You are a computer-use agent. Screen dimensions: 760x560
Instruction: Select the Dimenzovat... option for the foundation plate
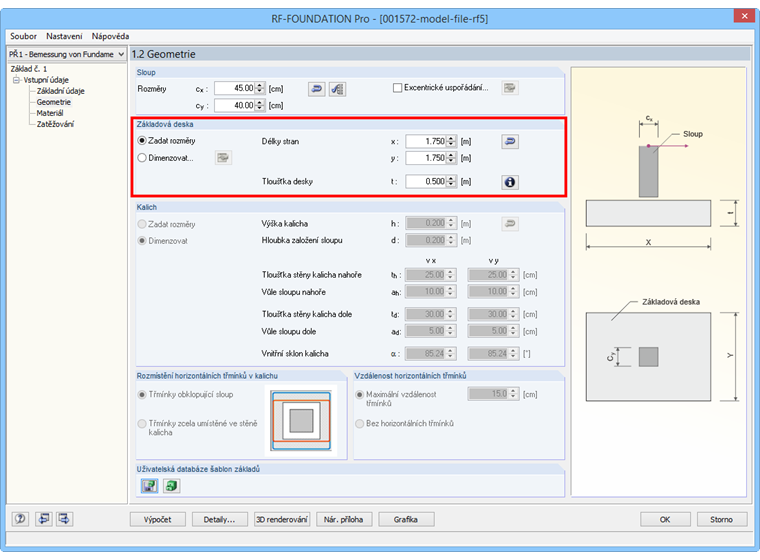[x=142, y=158]
